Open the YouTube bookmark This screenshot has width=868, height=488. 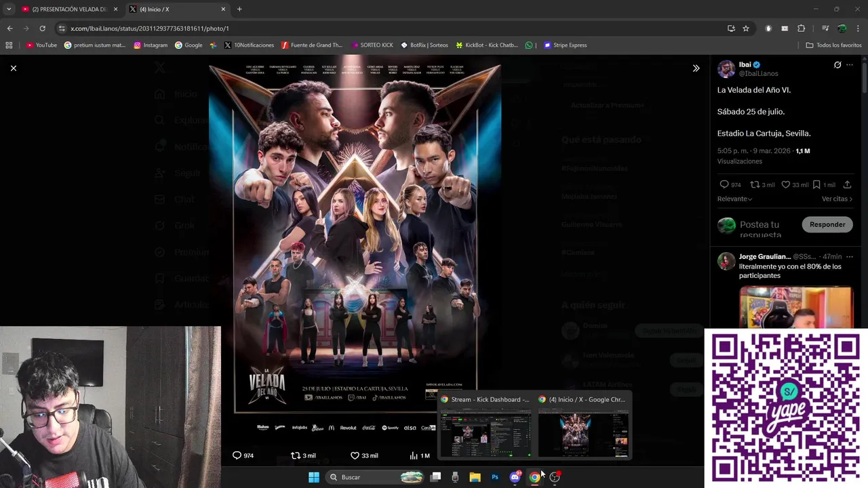[41, 45]
